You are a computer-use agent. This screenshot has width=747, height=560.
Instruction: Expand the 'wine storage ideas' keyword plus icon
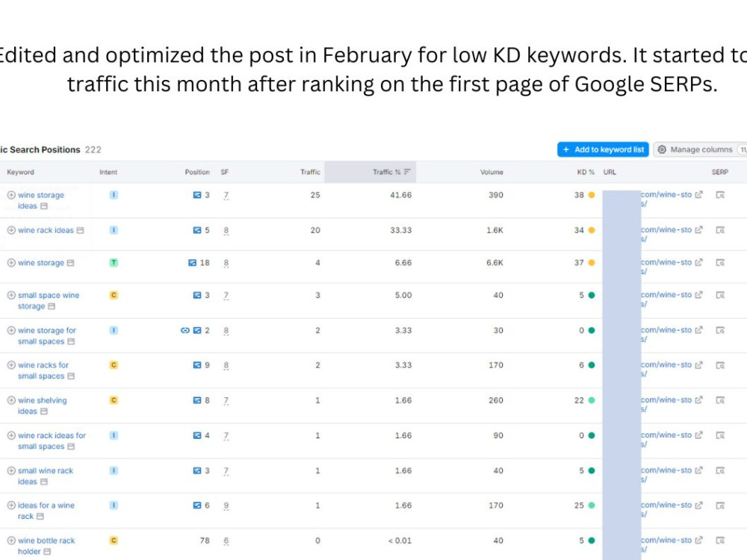[11, 195]
